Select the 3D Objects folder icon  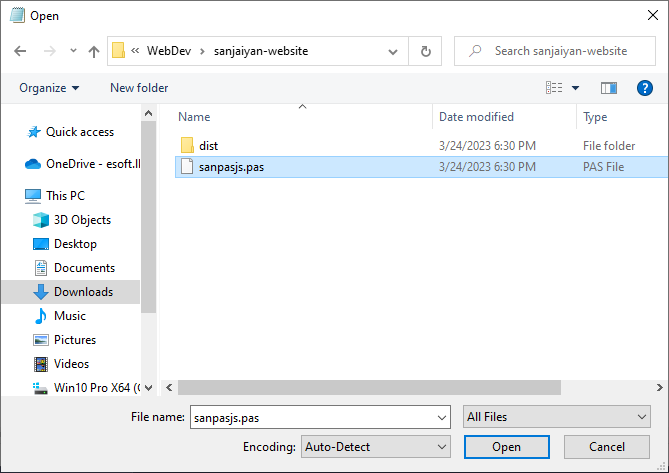(x=41, y=220)
